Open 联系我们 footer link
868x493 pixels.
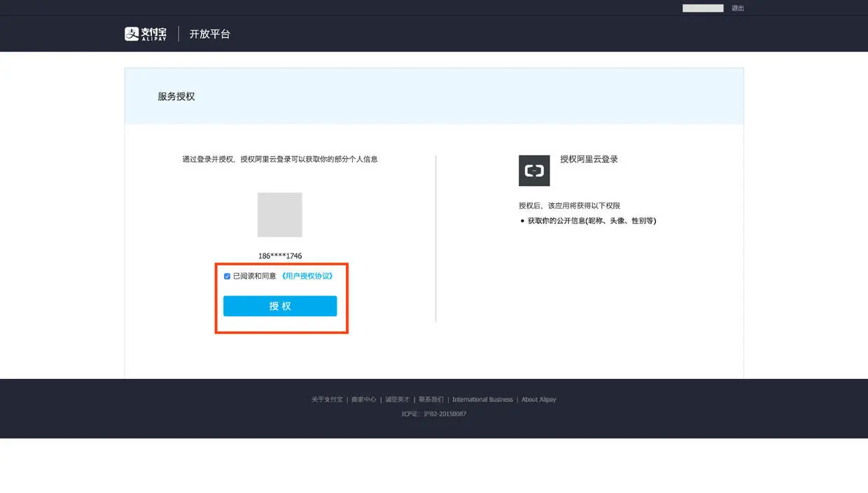click(431, 400)
